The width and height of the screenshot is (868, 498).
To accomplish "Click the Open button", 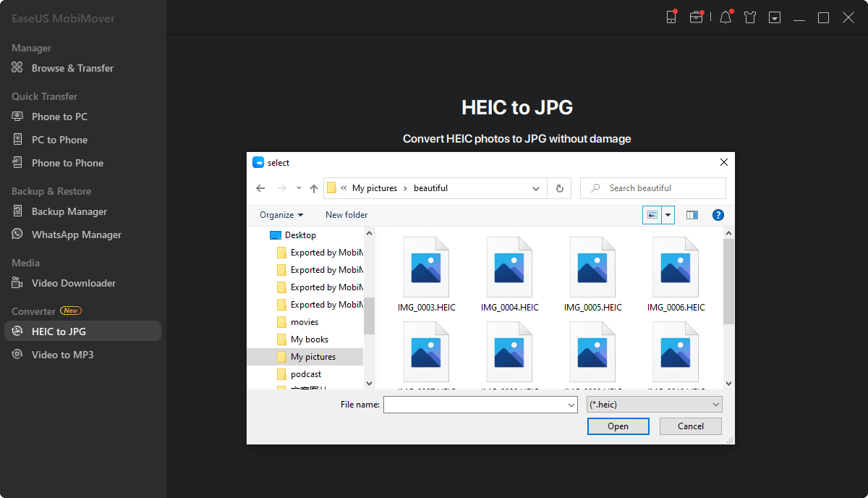I will (x=618, y=426).
